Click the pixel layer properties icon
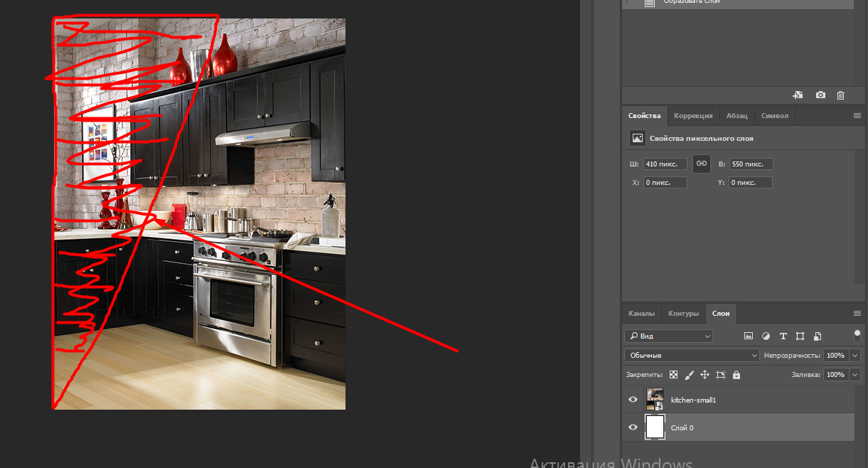 [x=637, y=138]
